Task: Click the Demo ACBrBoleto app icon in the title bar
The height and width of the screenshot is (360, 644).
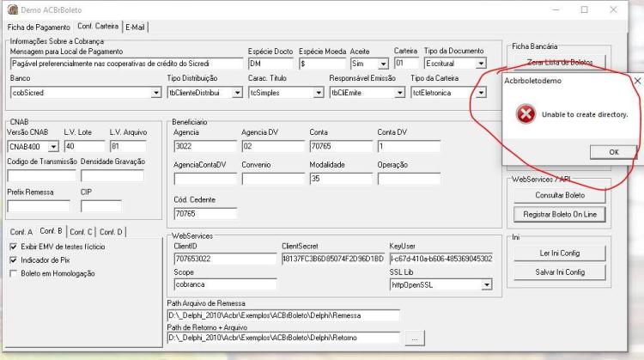Action: point(13,9)
